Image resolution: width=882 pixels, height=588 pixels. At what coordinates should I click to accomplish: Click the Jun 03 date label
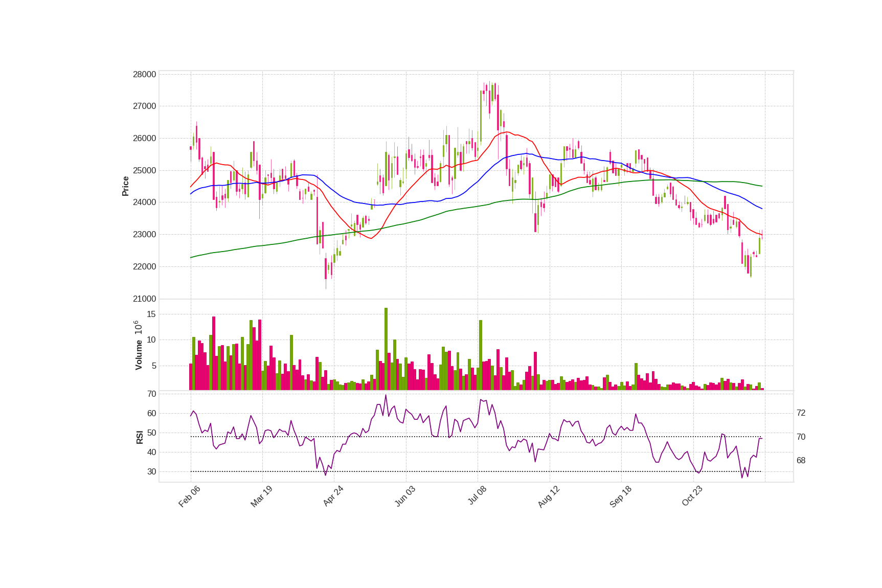point(405,496)
